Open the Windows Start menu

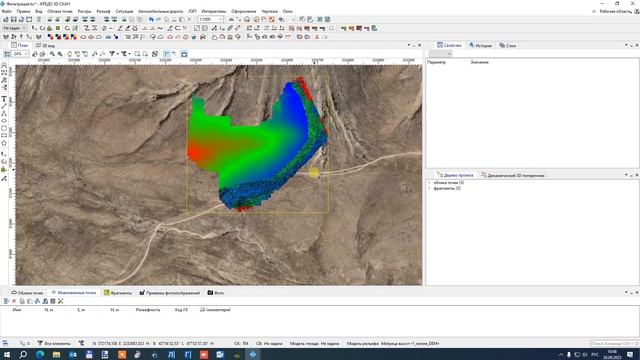pos(7,354)
